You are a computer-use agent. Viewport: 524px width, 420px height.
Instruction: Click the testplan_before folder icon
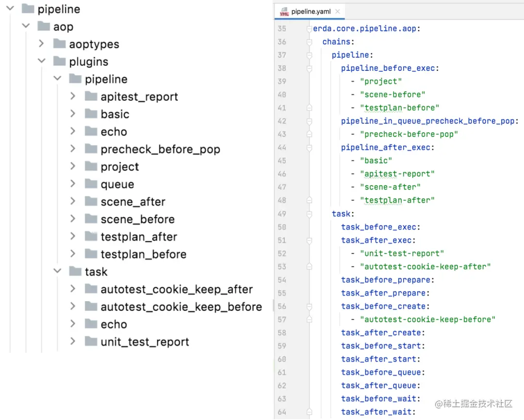tap(91, 253)
